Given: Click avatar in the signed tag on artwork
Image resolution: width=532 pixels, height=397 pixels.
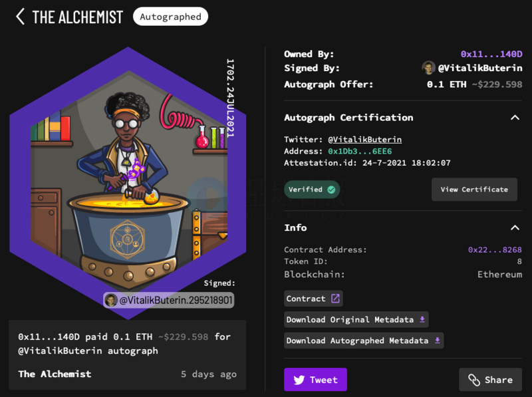Looking at the screenshot, I should pos(111,301).
